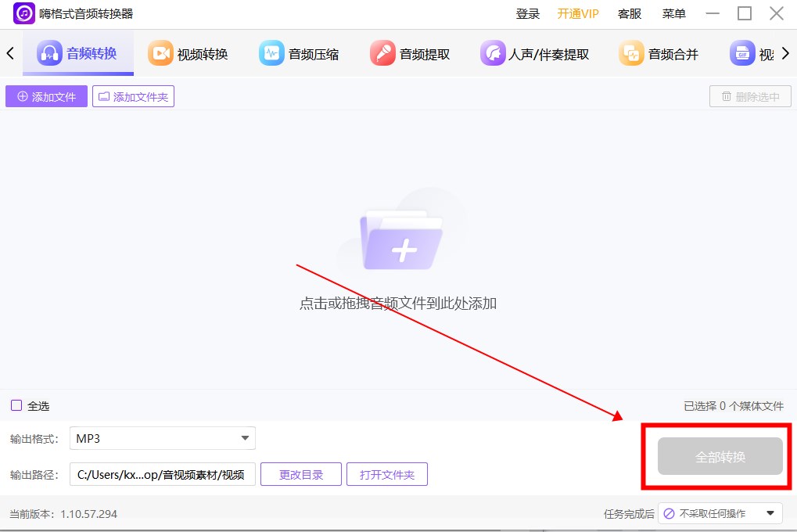Select the 音频压缩 feature
797x532 pixels.
pos(300,52)
